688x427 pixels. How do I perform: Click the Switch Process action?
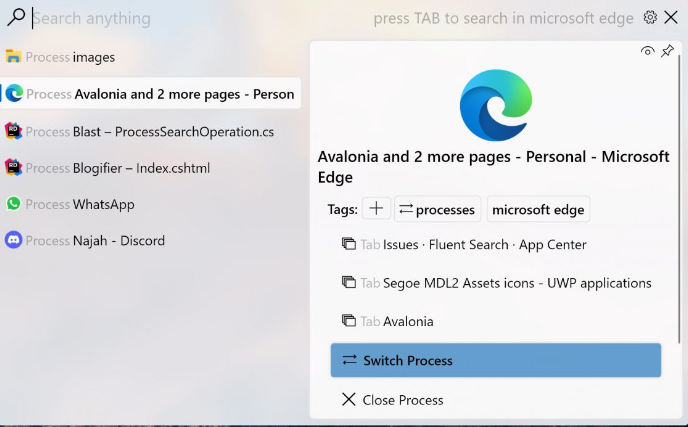point(496,360)
